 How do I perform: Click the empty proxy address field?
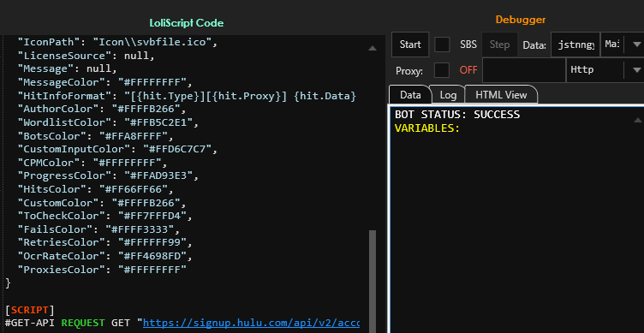523,70
